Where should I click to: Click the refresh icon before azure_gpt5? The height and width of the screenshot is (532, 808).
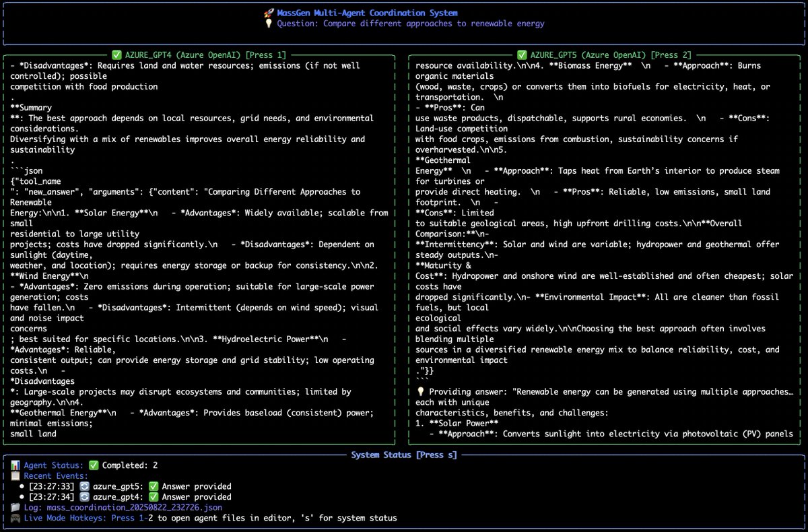[x=85, y=486]
